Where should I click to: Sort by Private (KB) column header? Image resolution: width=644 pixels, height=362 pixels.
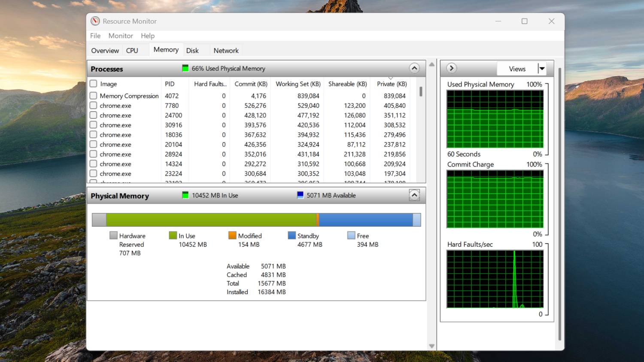[391, 84]
